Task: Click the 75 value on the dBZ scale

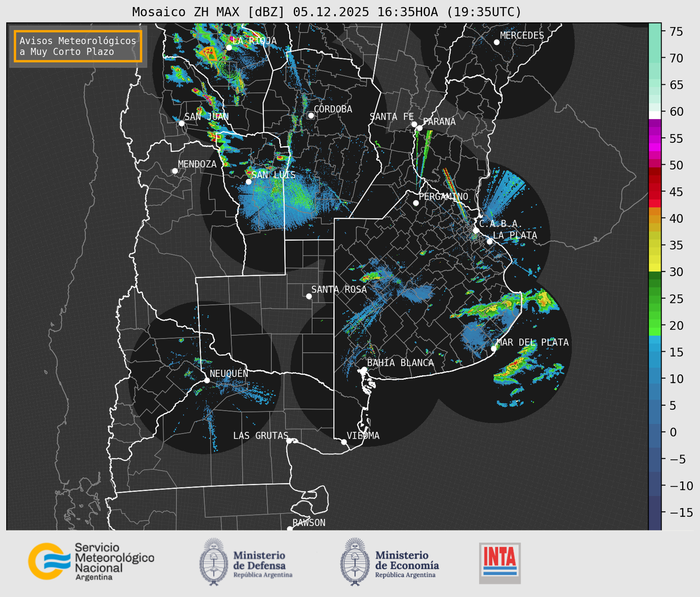Action: coord(676,32)
